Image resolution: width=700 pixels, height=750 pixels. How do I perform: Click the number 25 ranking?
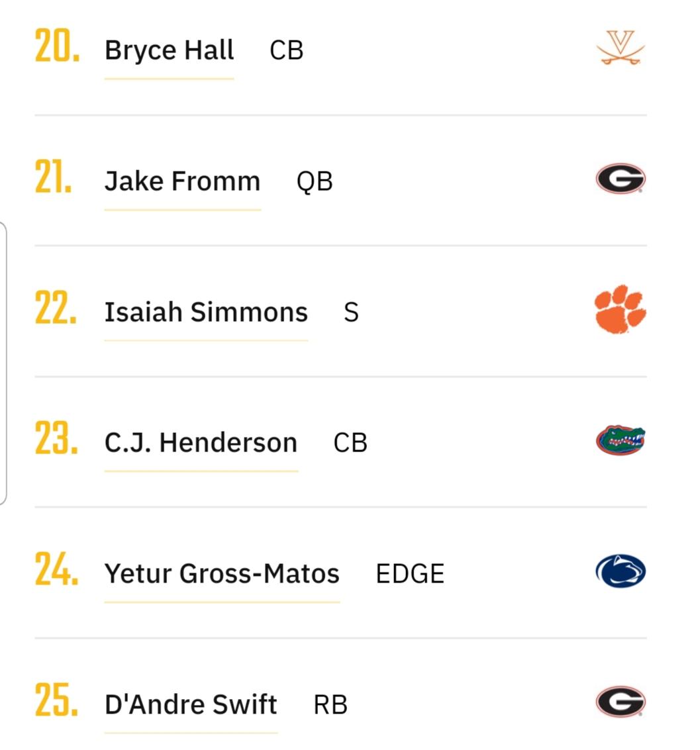click(56, 700)
